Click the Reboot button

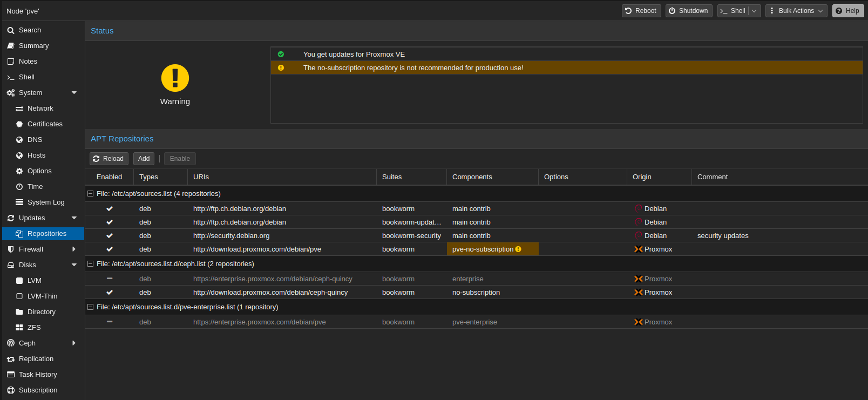click(x=641, y=11)
